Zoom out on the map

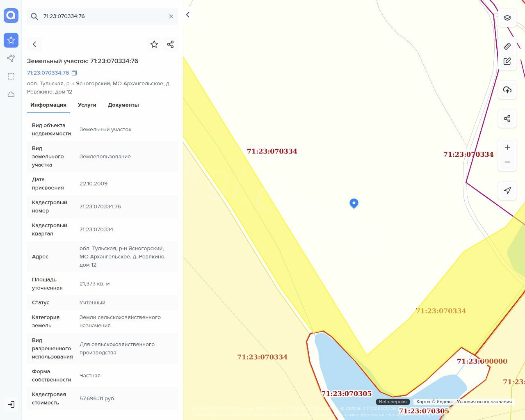[507, 162]
